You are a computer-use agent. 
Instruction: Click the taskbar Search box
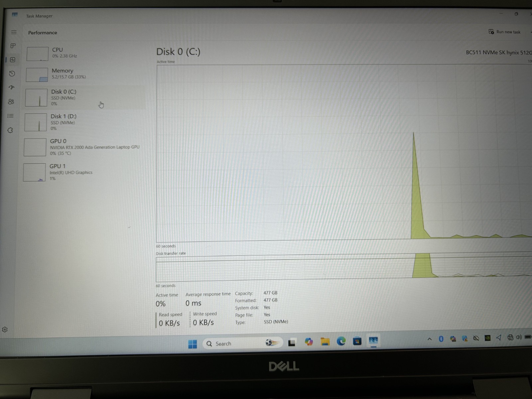click(243, 343)
